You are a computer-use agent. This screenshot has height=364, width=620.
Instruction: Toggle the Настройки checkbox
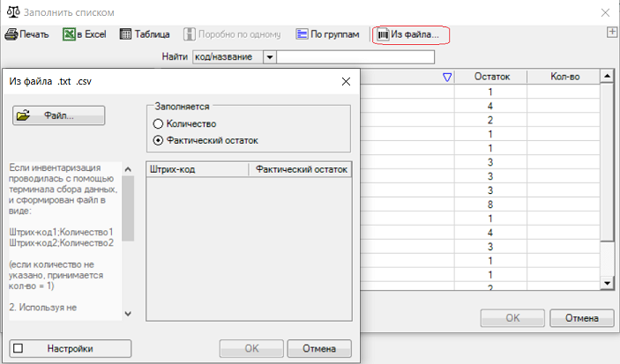pos(18,348)
